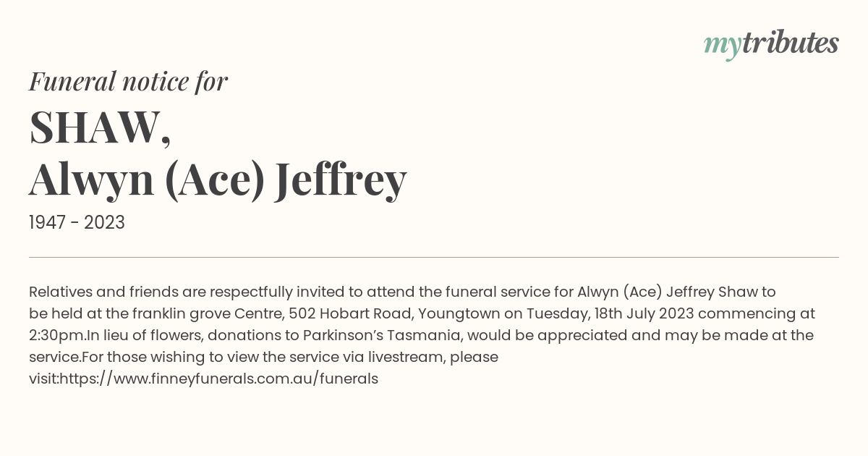Click the name Alwyn (Ace) Jeffrey
This screenshot has height=456, width=868.
(x=218, y=181)
